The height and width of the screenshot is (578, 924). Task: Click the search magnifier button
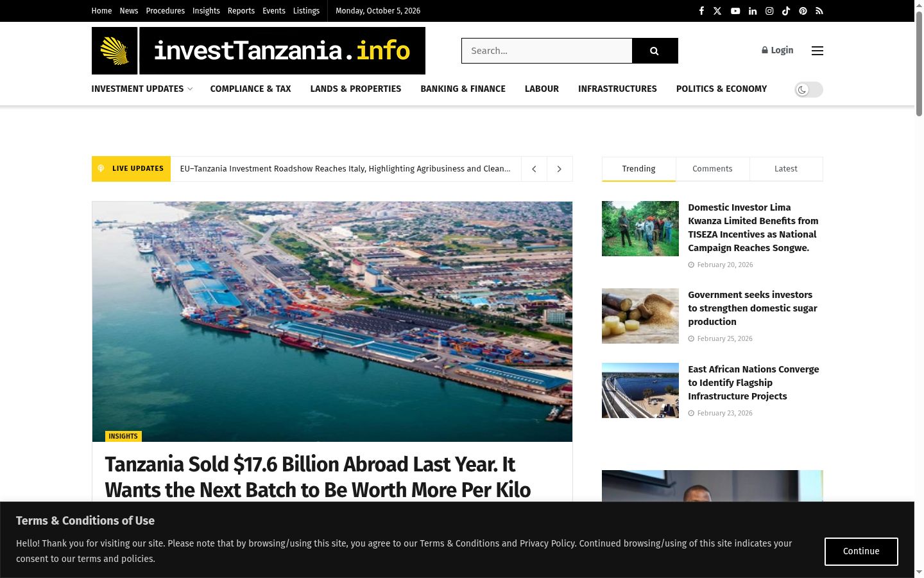tap(654, 51)
